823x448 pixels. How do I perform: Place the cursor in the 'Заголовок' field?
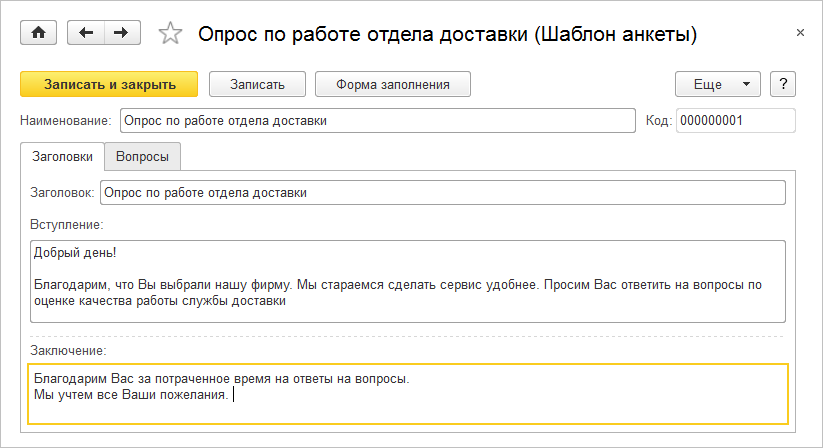442,192
